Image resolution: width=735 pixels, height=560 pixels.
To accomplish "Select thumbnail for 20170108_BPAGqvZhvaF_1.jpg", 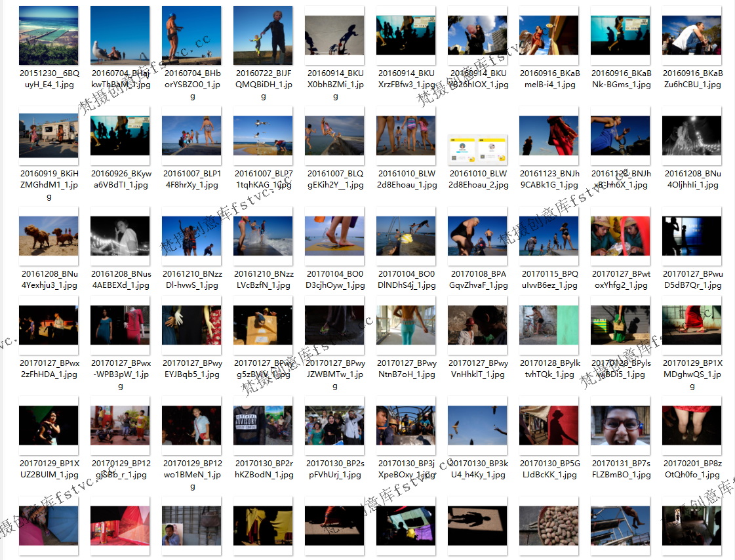I will pyautogui.click(x=477, y=235).
